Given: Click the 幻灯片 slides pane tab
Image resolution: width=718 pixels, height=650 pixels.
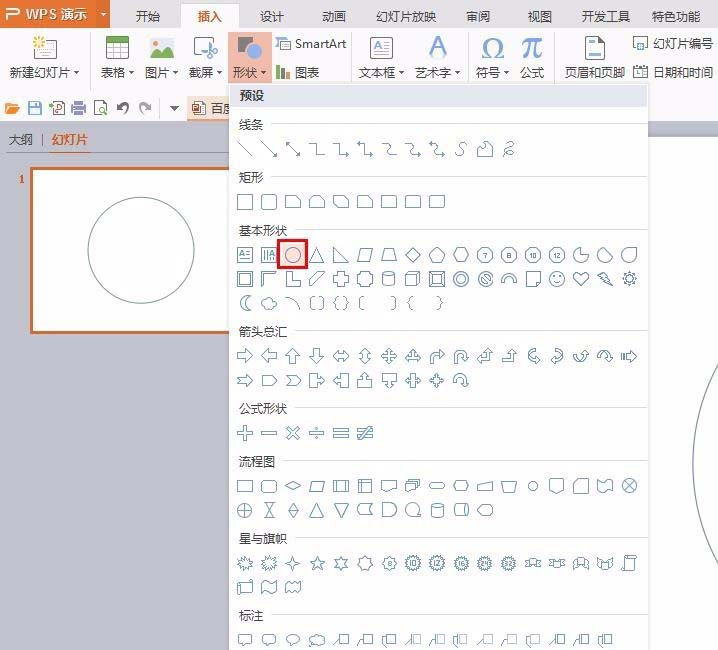Looking at the screenshot, I should click(69, 139).
